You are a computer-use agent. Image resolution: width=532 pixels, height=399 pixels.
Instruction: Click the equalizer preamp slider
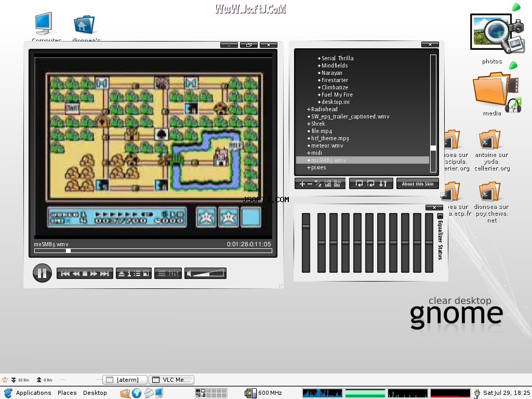pos(306,243)
